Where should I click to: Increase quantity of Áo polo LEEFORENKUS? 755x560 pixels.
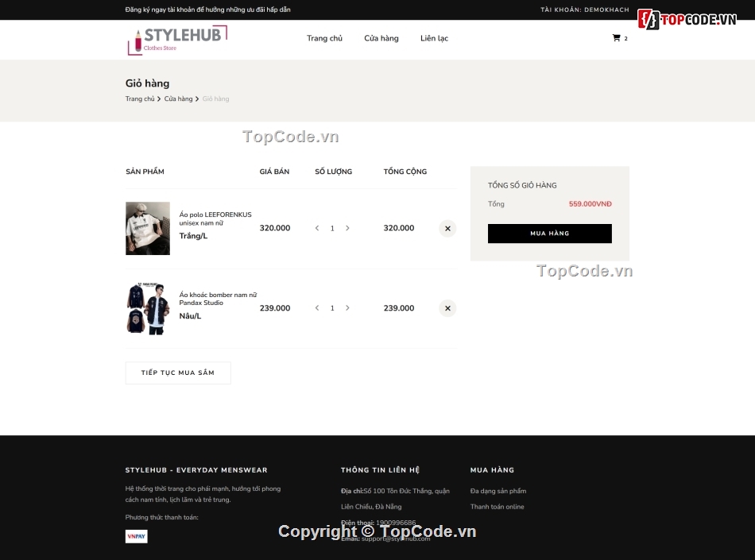tap(347, 228)
